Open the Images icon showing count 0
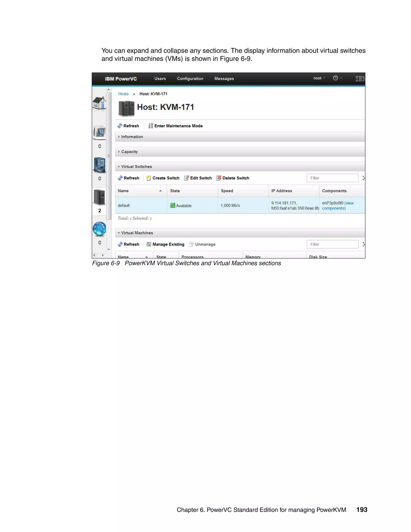This screenshot has width=411, height=532. 100,133
